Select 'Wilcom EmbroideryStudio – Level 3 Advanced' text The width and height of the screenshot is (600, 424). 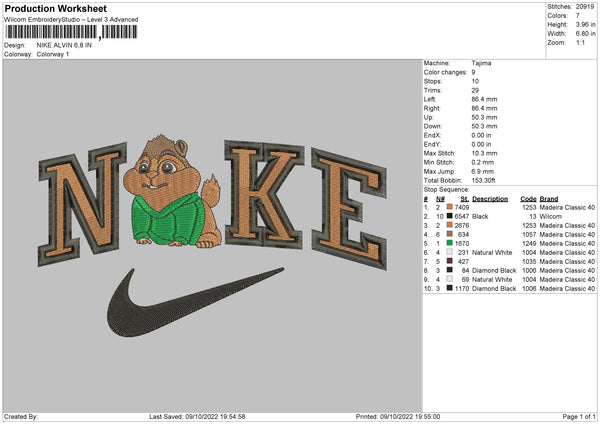tap(71, 20)
